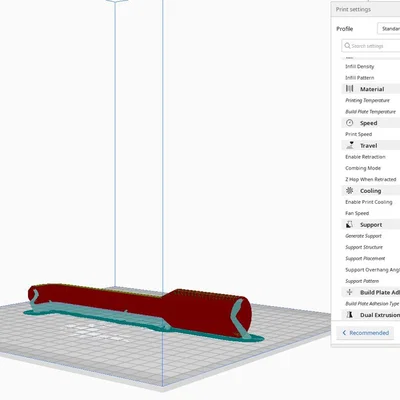Image resolution: width=400 pixels, height=400 pixels.
Task: Open the Profile dropdown
Action: 389,29
